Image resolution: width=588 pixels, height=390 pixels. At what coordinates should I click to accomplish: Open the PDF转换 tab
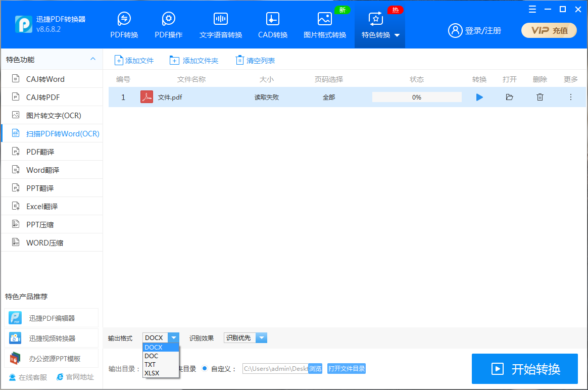pos(124,25)
